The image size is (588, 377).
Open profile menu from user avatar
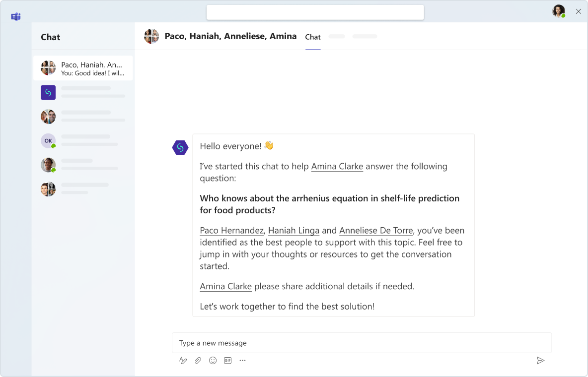click(559, 11)
